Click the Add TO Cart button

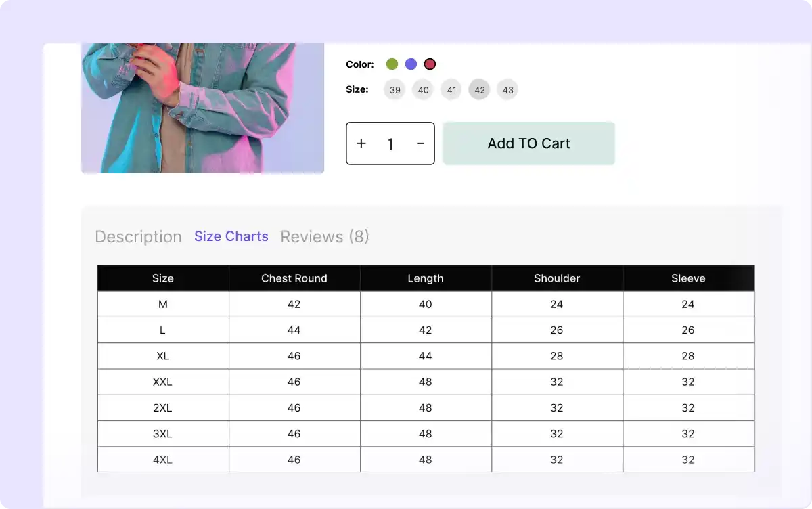pos(528,143)
